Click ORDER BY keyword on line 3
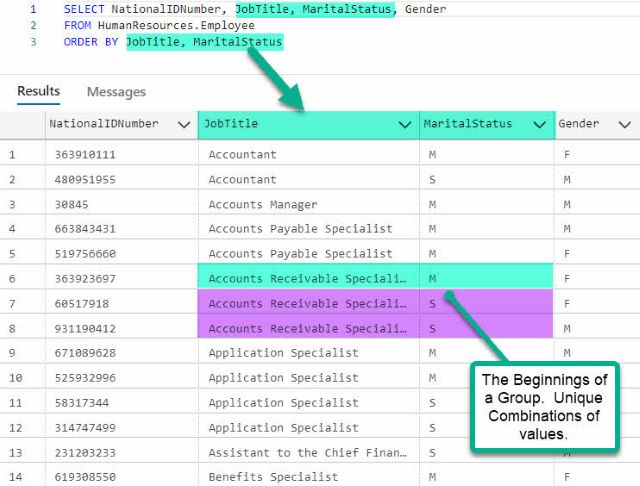640x486 pixels. (x=91, y=42)
